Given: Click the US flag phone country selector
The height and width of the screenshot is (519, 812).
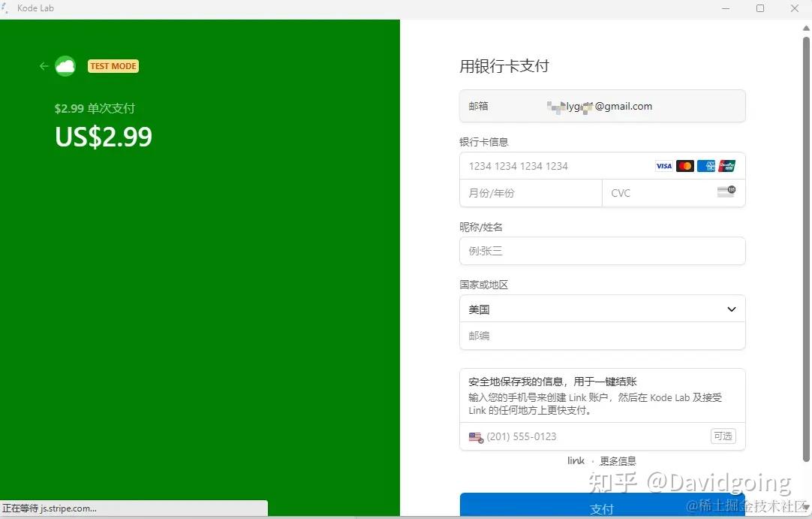Looking at the screenshot, I should 476,437.
